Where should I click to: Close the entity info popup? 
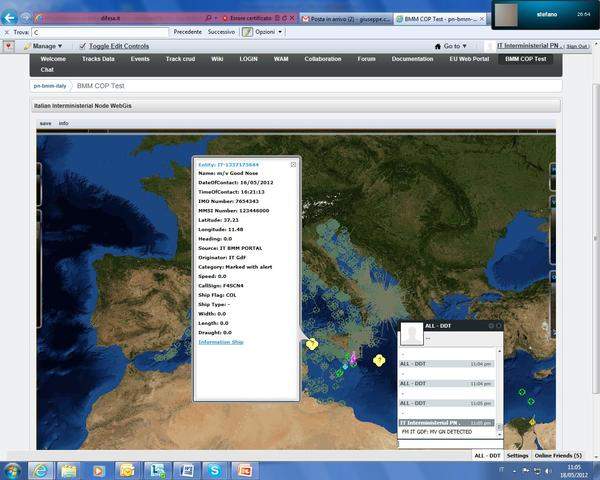(293, 164)
